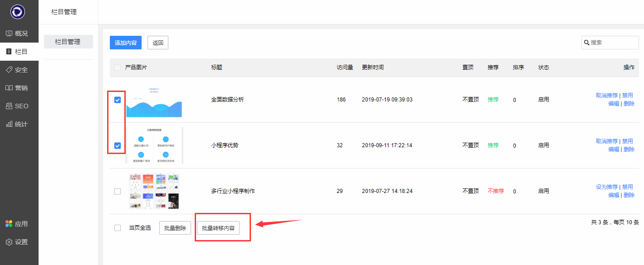Enable the 当页全选 select-all checkbox
Screen dimensions: 644x265
point(118,228)
